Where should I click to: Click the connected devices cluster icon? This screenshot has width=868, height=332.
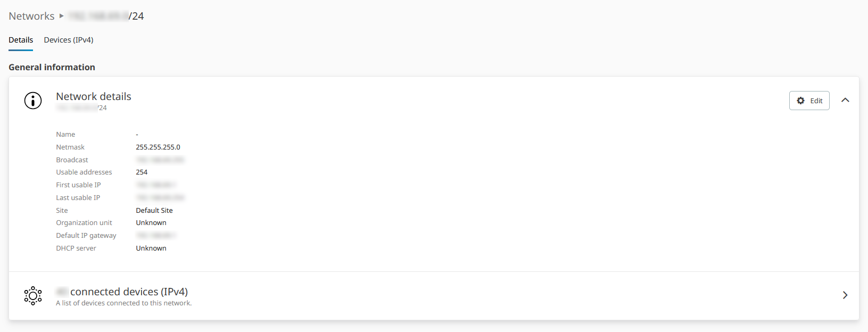coord(33,296)
